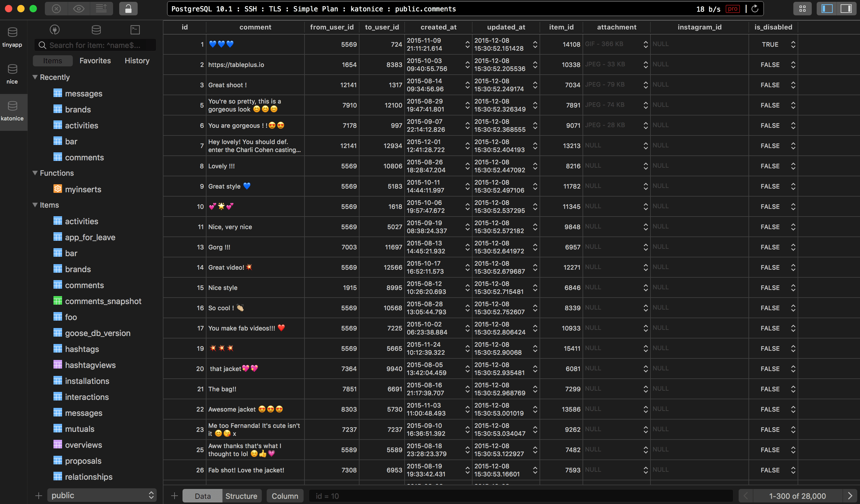The width and height of the screenshot is (860, 504).
Task: Go to next page of rows
Action: [850, 496]
